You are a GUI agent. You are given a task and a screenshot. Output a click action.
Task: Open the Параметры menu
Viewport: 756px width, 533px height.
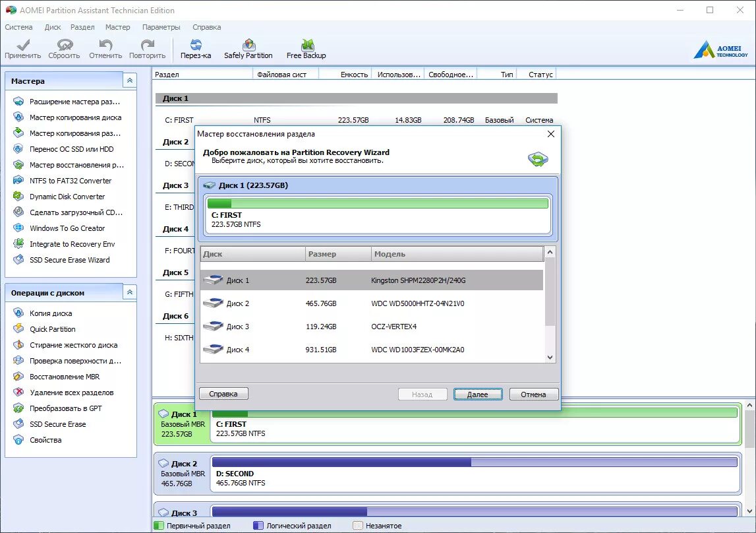[161, 27]
